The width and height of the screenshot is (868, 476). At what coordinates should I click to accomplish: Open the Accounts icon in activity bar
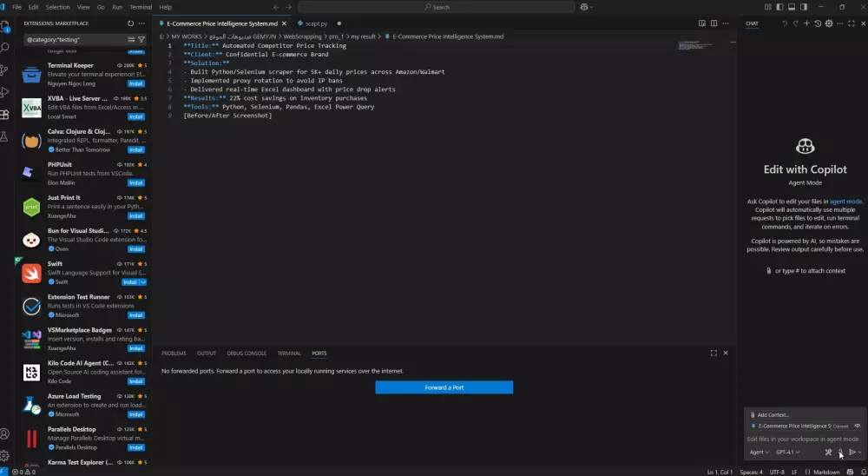4,433
